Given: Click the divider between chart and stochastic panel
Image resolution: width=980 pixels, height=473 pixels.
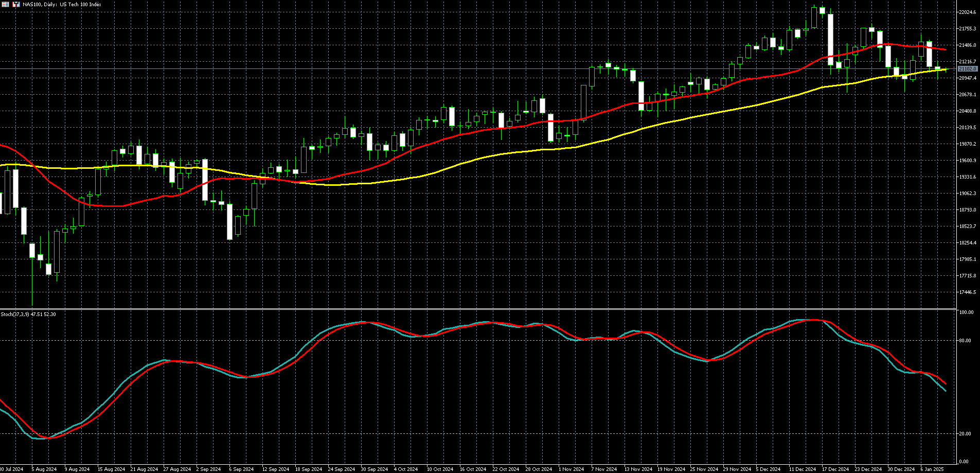Looking at the screenshot, I should (x=477, y=309).
